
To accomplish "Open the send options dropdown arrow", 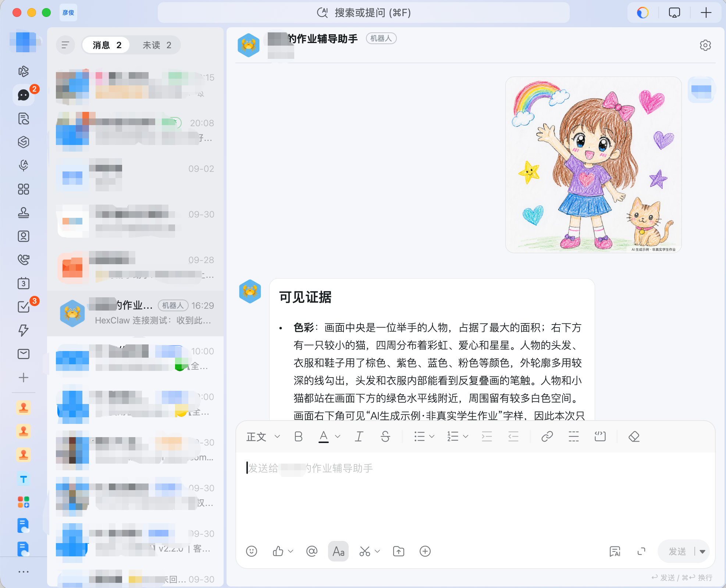I will [x=702, y=551].
